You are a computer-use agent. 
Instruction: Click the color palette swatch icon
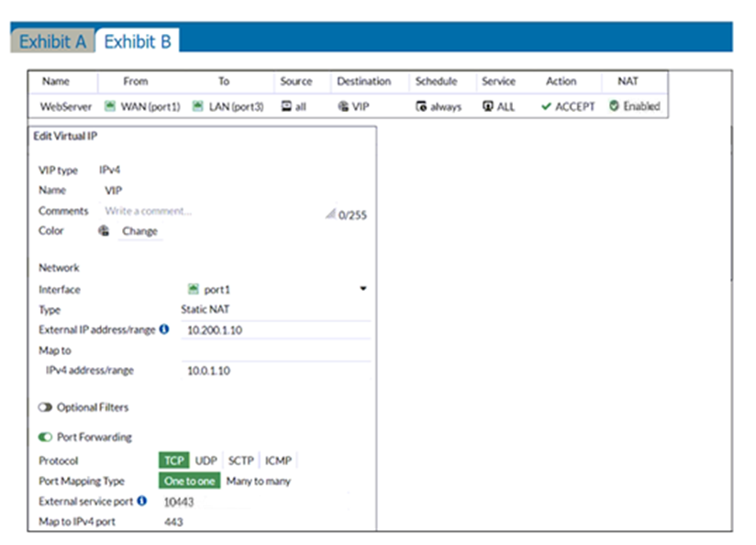click(104, 231)
